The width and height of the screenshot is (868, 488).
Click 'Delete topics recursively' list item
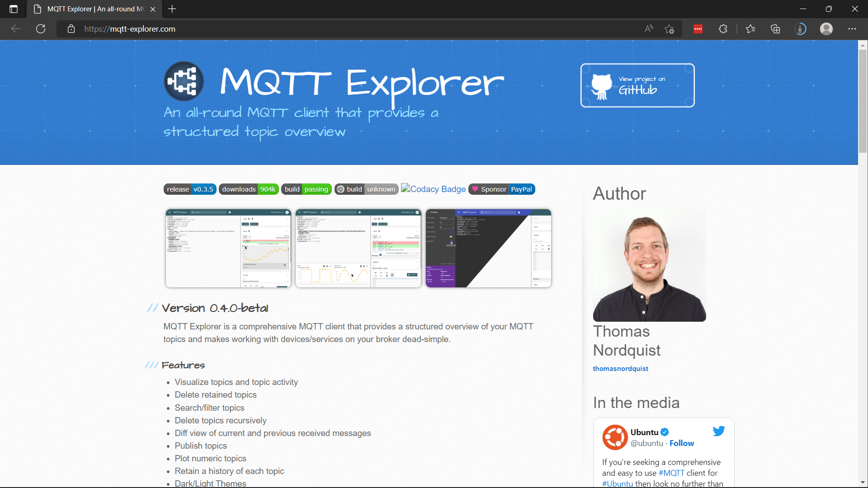coord(221,421)
